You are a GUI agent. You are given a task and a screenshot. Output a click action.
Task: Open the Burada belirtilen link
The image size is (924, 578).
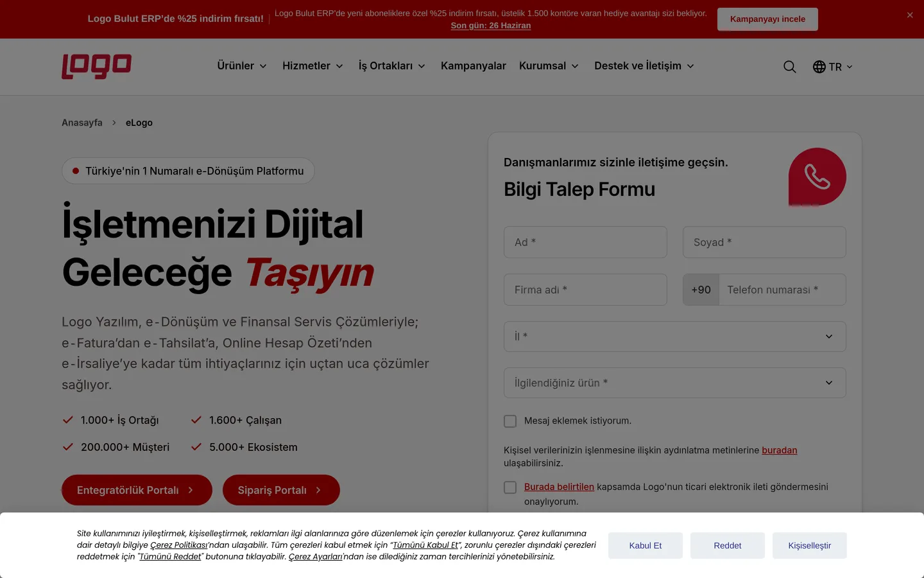pos(559,487)
